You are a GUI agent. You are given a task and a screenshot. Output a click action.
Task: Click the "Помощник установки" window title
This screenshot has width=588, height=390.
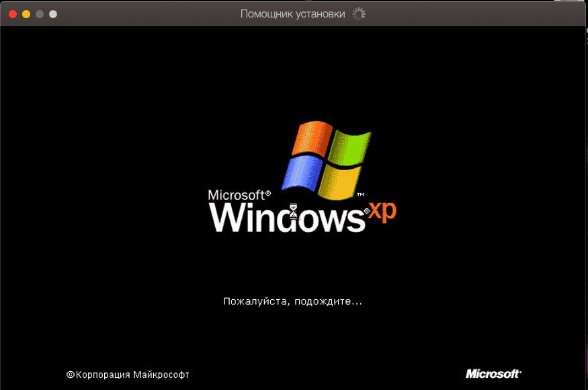pyautogui.click(x=292, y=14)
